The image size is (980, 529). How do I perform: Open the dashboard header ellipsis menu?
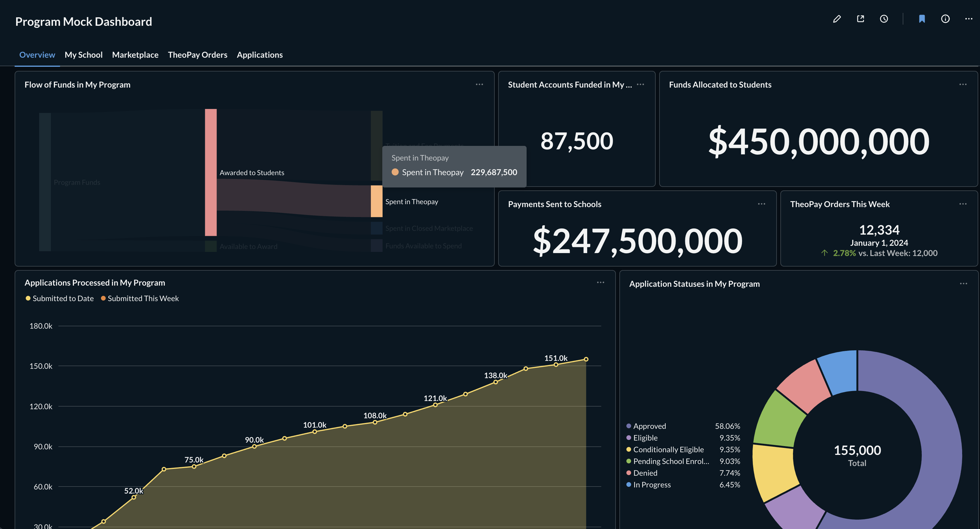point(969,19)
